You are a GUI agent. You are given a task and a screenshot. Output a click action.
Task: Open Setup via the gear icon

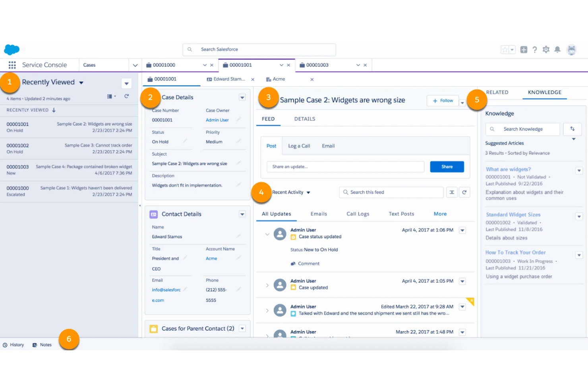(x=546, y=49)
